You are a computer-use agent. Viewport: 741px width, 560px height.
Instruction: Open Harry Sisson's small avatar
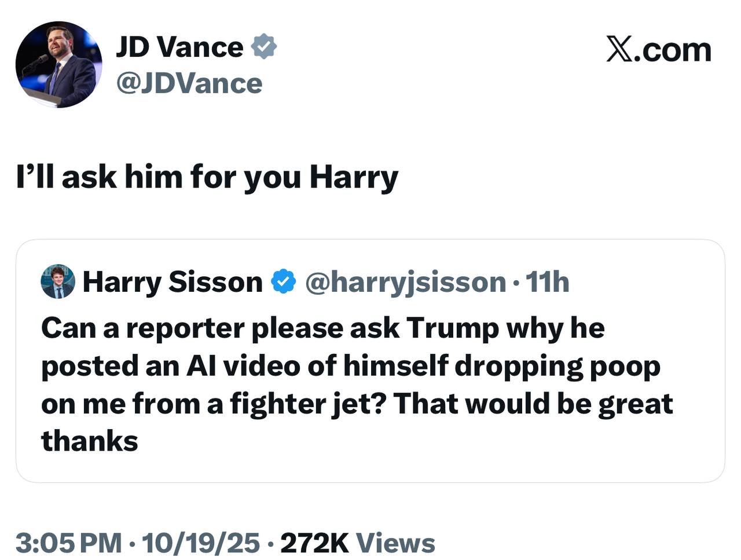click(x=58, y=282)
